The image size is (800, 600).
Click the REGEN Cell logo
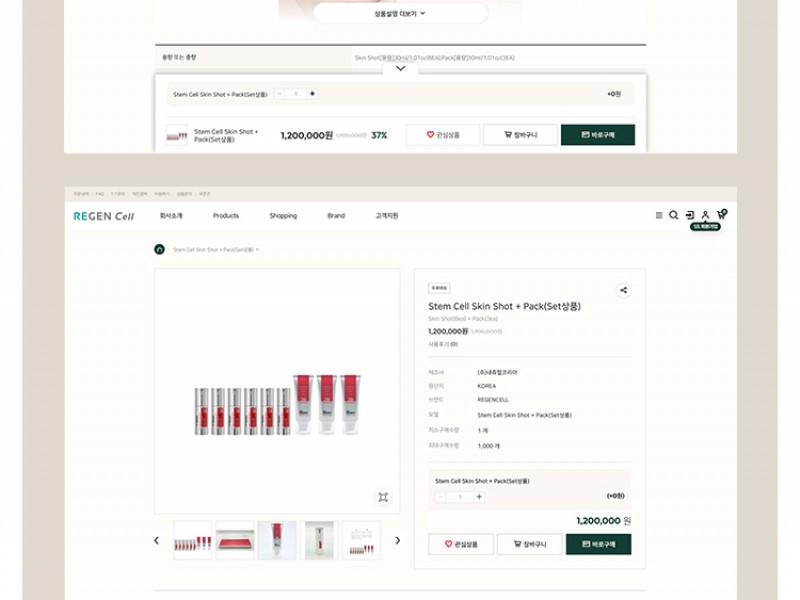pos(103,216)
